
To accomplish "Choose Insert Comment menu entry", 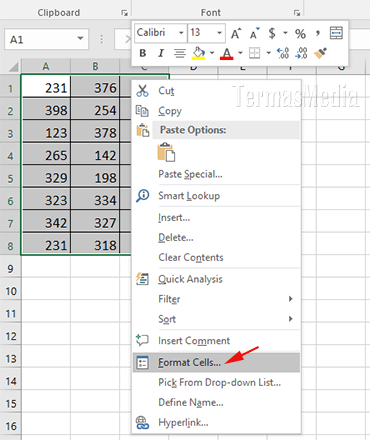I will pyautogui.click(x=217, y=341).
